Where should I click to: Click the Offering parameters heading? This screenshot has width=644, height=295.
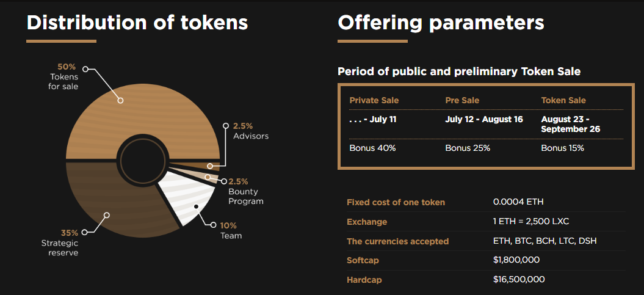[x=441, y=23]
